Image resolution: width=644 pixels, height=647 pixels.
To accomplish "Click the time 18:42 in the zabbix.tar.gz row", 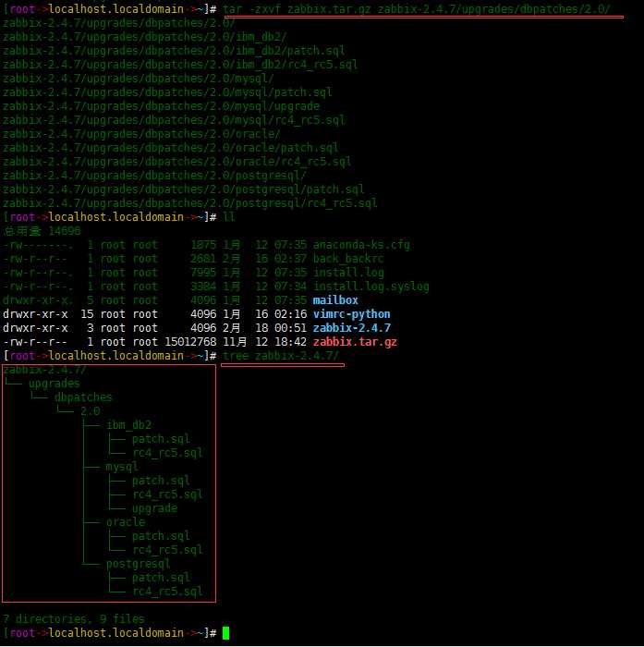I will (x=290, y=342).
